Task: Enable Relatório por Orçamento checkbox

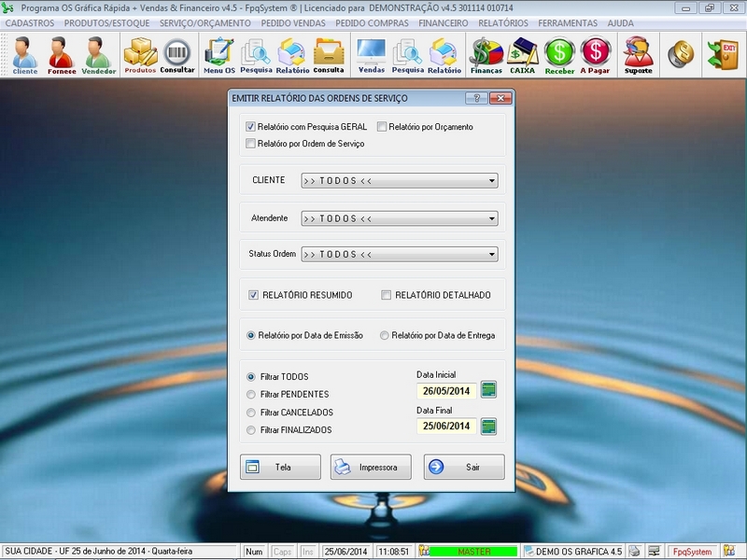Action: pos(382,126)
